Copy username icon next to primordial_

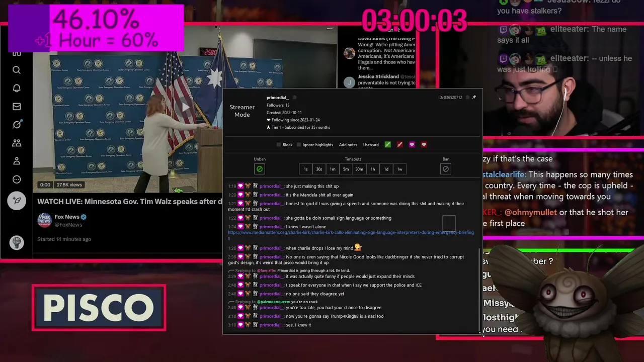(295, 98)
